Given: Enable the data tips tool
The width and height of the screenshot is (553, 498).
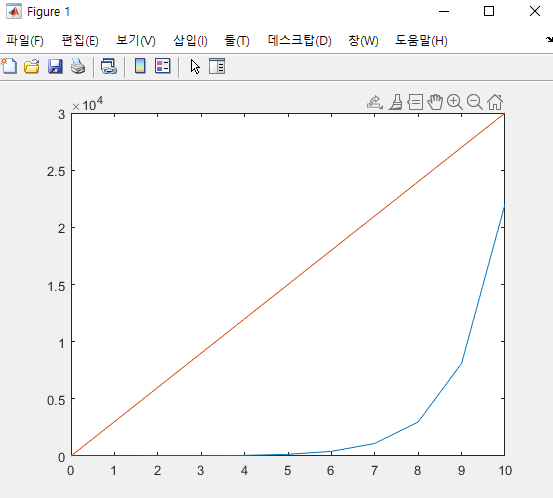Looking at the screenshot, I should pos(415,102).
